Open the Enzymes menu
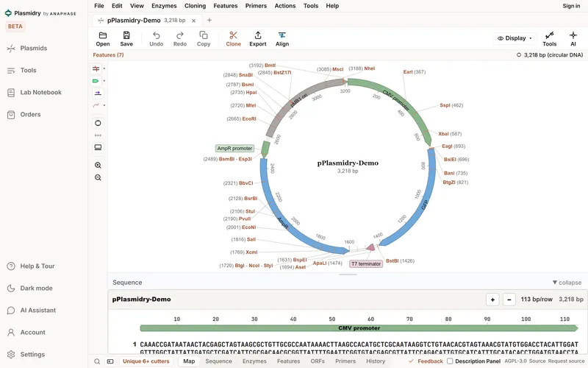 [x=164, y=6]
